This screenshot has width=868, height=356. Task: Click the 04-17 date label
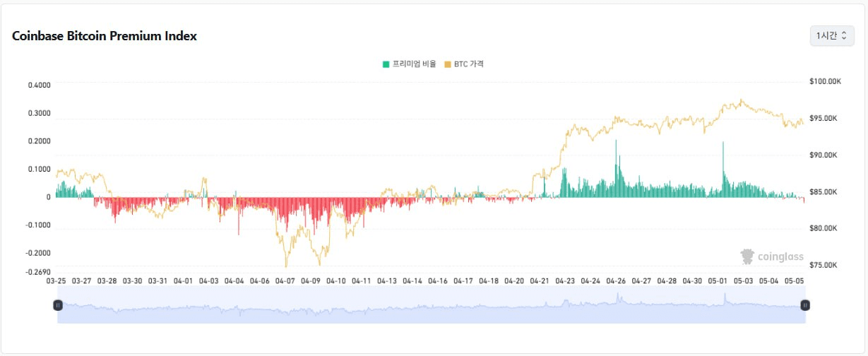pos(463,281)
